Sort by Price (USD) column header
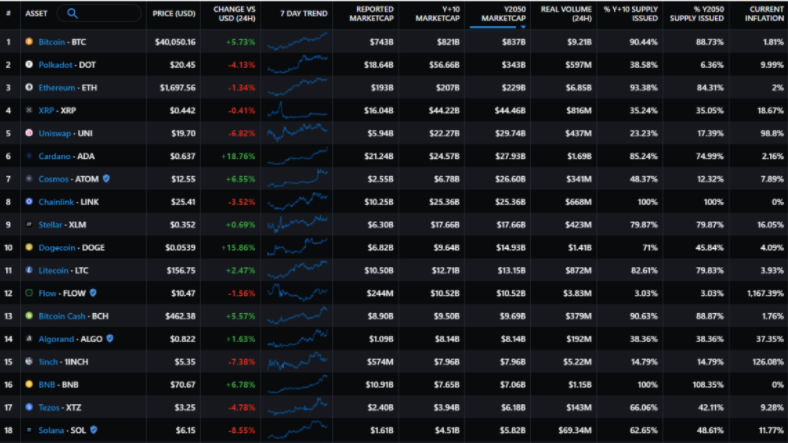The height and width of the screenshot is (443, 788). 174,14
